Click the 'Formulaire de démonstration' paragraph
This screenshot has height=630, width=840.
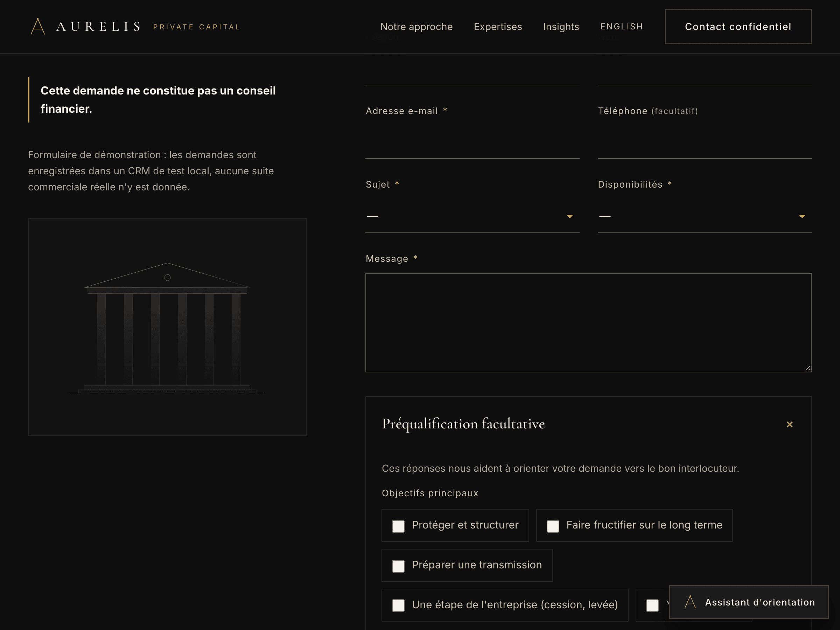point(151,171)
